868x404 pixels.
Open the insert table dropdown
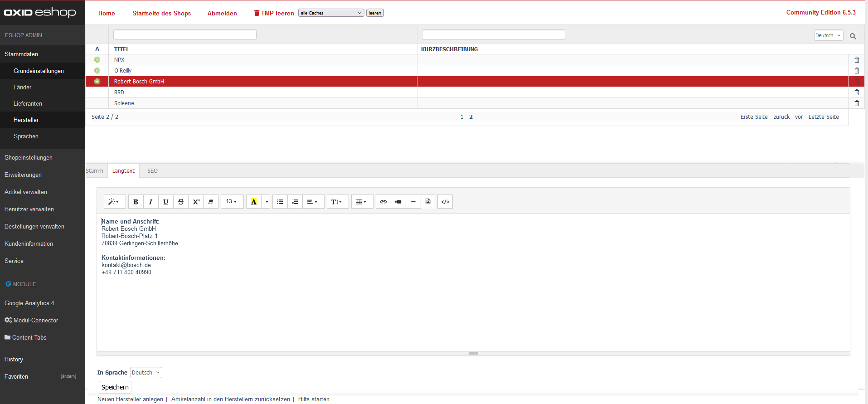coord(362,202)
